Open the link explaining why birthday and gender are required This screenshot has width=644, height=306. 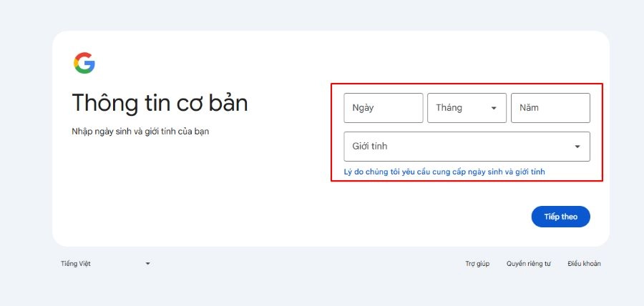[x=444, y=172]
